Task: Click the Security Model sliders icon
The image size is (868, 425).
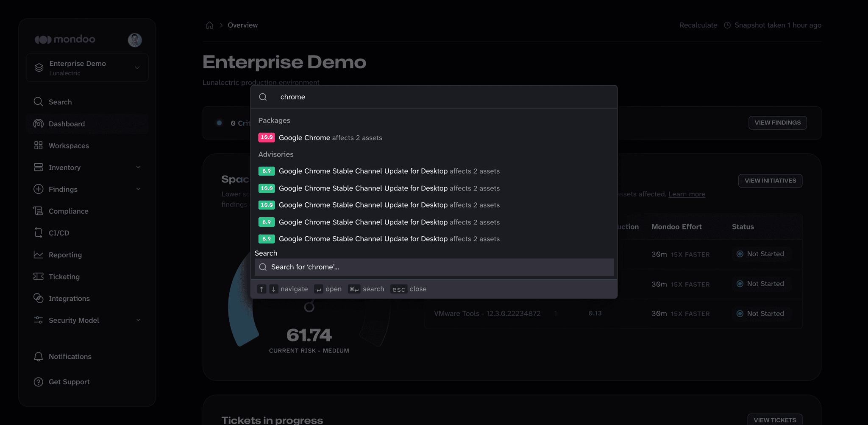Action: click(38, 320)
